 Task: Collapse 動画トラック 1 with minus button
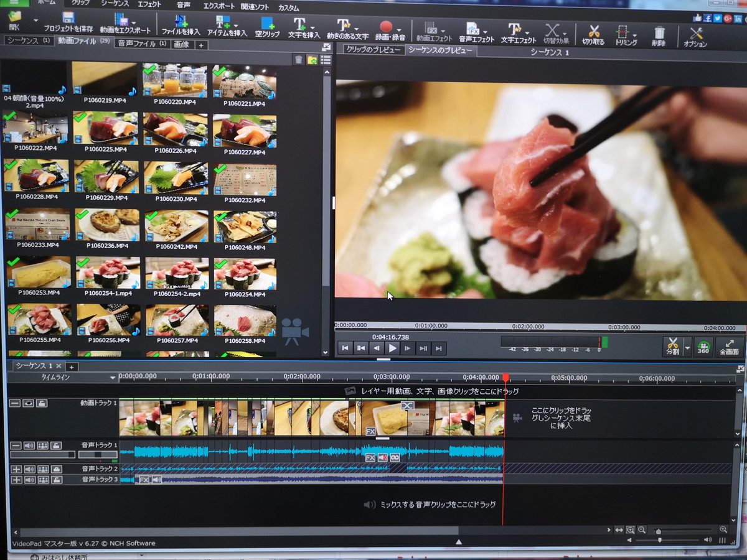[x=16, y=403]
